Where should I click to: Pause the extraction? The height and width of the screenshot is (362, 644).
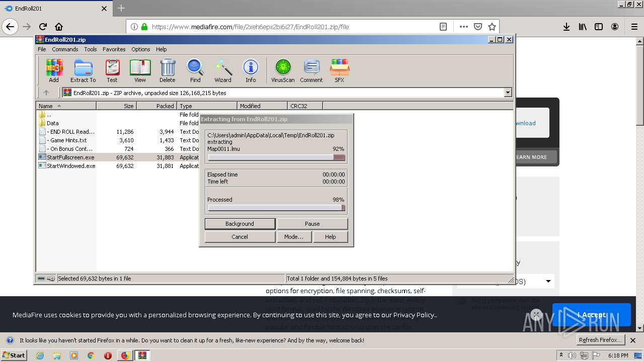click(x=312, y=224)
